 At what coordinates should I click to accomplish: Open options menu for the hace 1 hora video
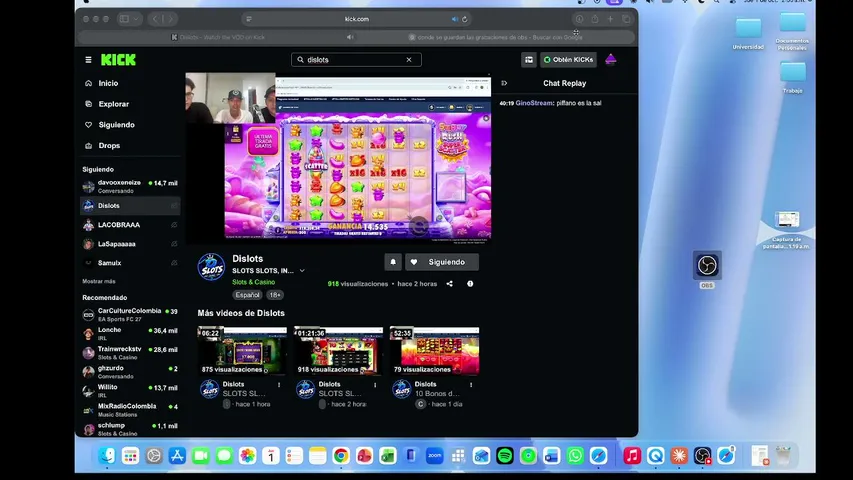(x=279, y=385)
